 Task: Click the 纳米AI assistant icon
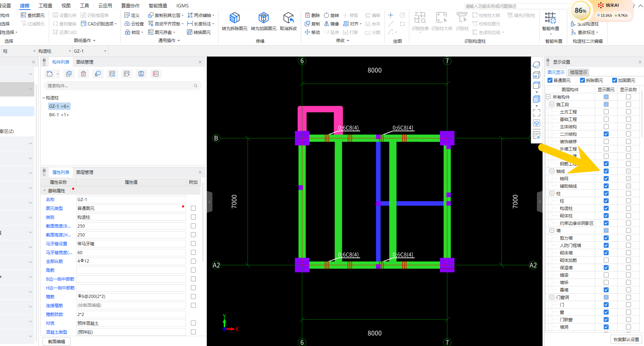pyautogui.click(x=601, y=5)
